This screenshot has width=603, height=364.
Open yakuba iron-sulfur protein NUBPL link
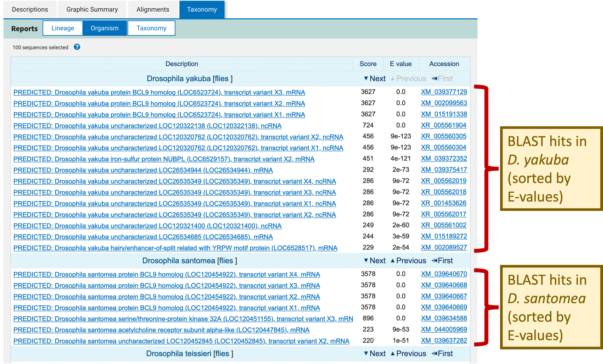164,159
